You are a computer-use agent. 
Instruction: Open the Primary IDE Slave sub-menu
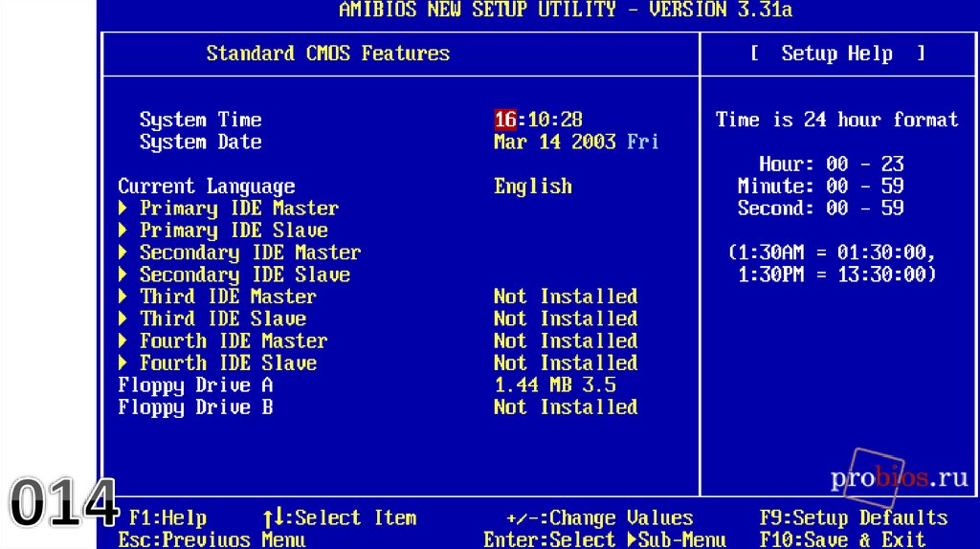coord(234,231)
